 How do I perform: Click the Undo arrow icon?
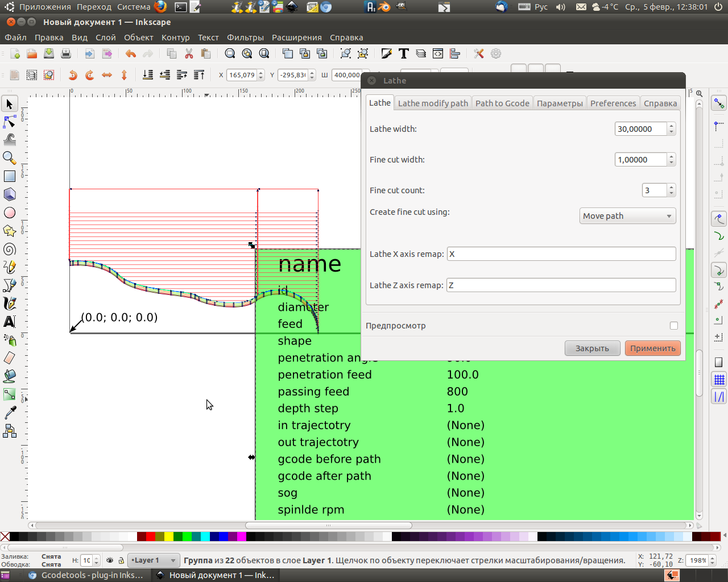point(131,54)
